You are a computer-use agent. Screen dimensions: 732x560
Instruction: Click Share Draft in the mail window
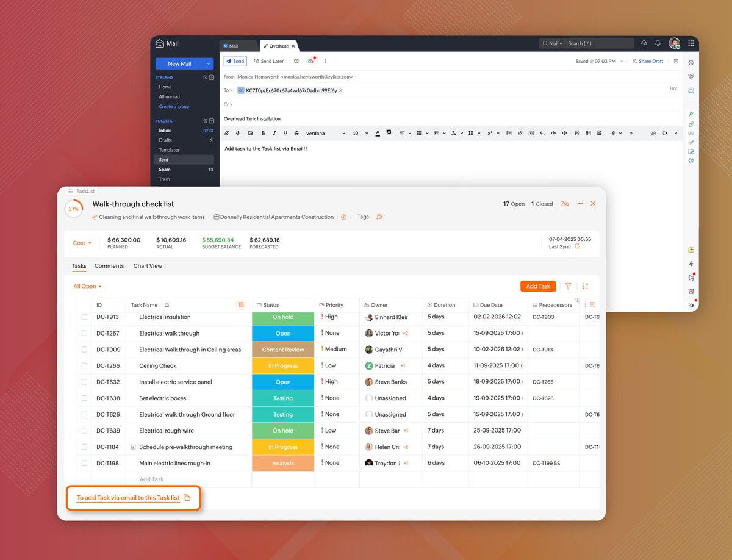click(647, 61)
